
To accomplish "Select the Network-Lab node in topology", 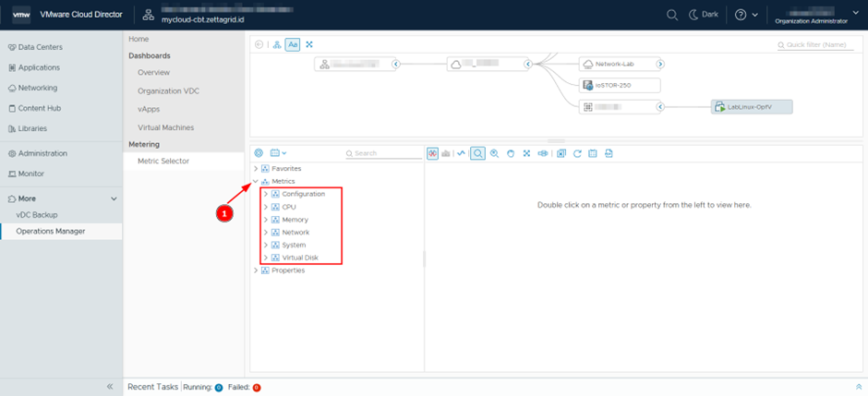I will [x=619, y=65].
